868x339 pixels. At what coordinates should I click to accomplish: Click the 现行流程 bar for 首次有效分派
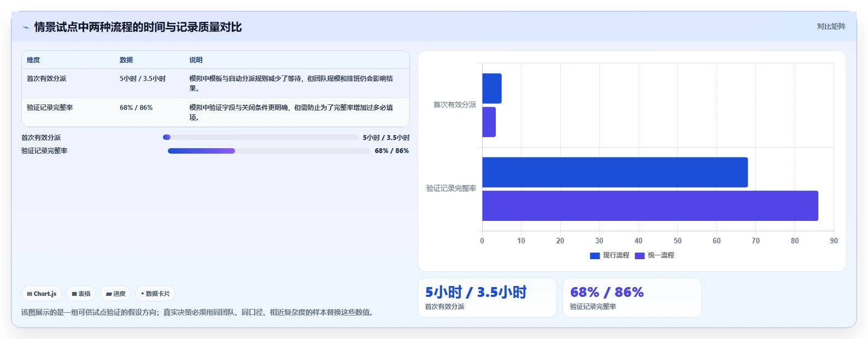click(x=492, y=89)
